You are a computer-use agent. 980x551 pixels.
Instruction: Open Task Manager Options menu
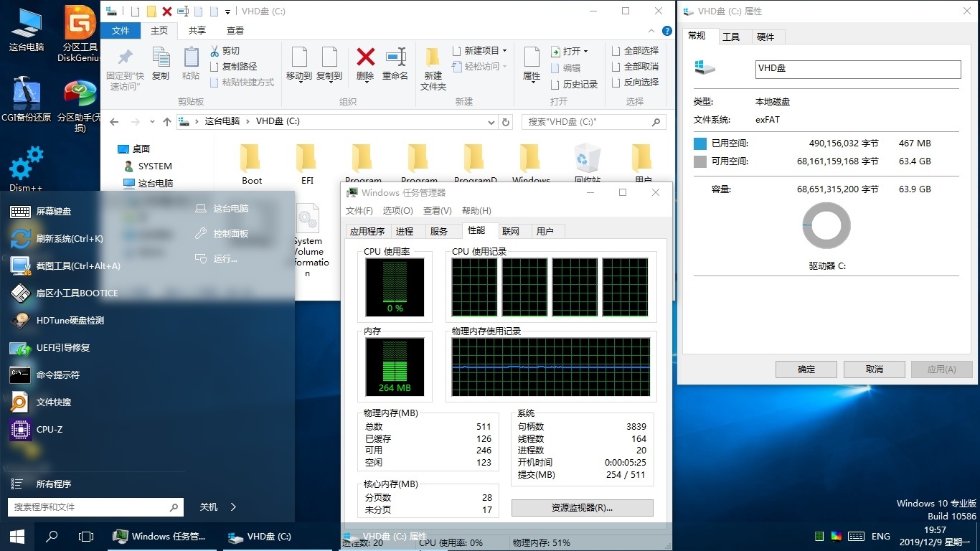pyautogui.click(x=397, y=211)
